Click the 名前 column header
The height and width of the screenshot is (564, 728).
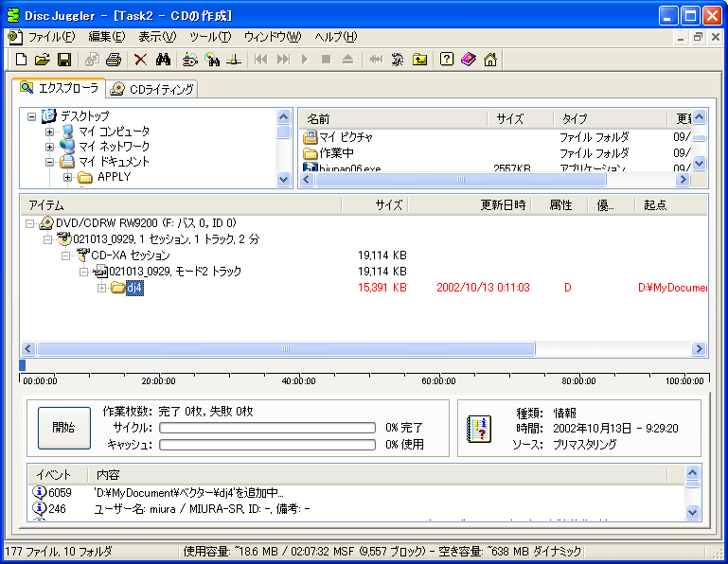pos(392,119)
